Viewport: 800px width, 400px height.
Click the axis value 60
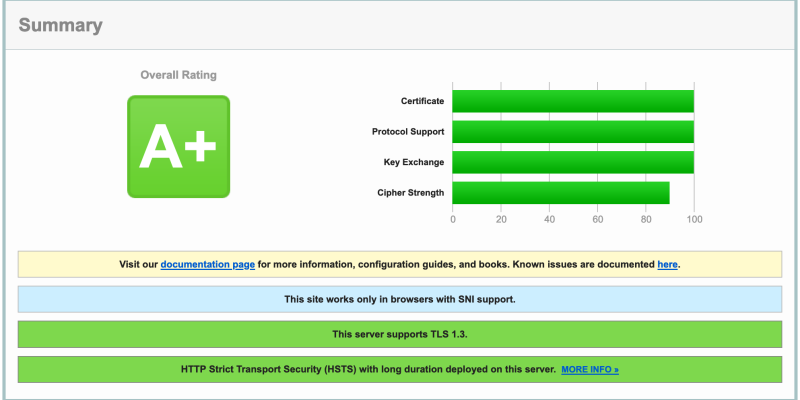click(x=598, y=220)
